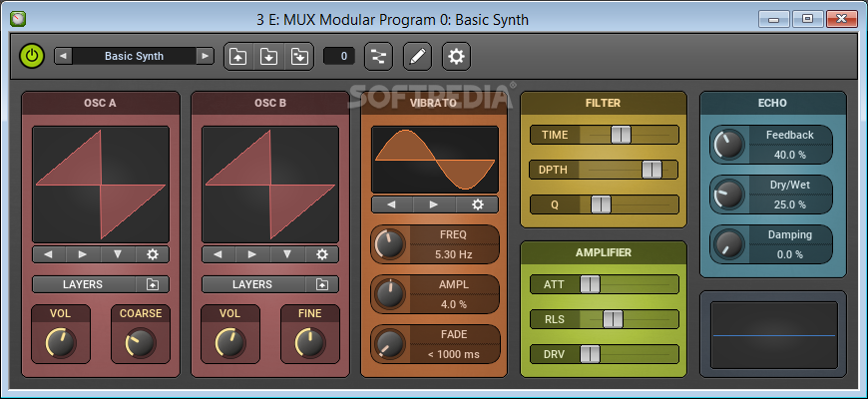Click the OSC B FINE knob

(x=310, y=342)
